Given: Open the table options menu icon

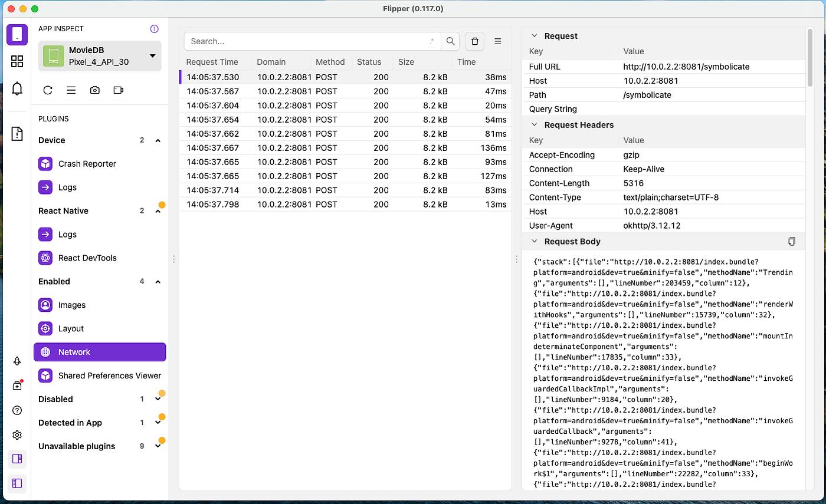Looking at the screenshot, I should (x=498, y=41).
